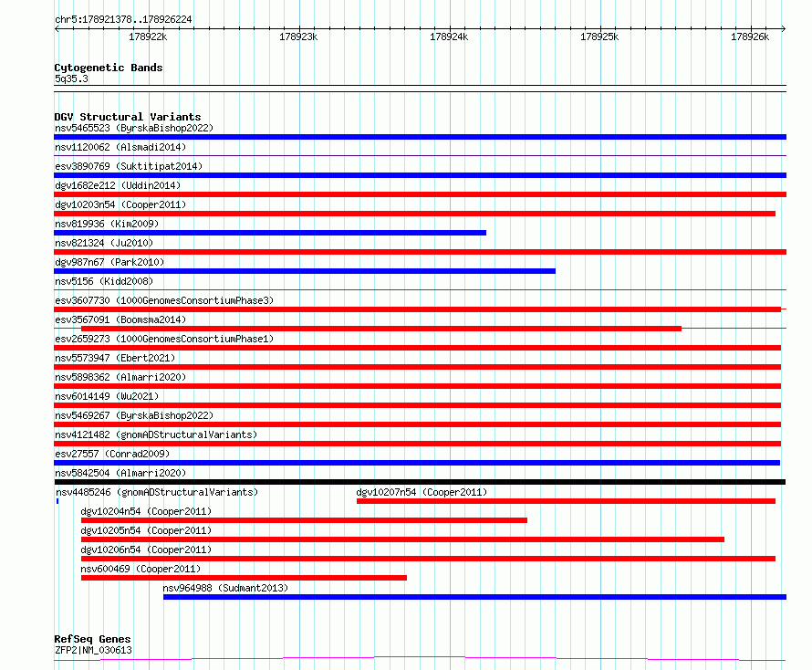This screenshot has width=812, height=670.
Task: Select the blue dgv987n67 Park2010 bar
Action: tap(305, 271)
